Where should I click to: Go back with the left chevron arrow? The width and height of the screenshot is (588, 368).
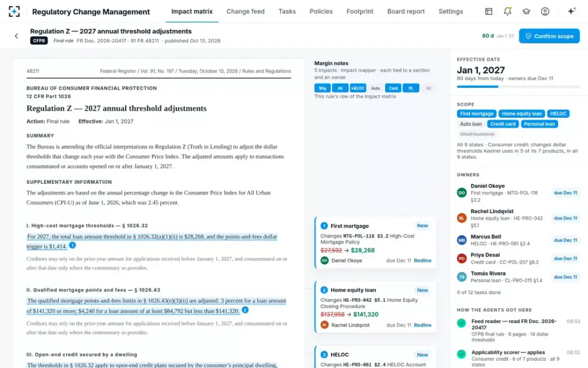click(x=16, y=36)
